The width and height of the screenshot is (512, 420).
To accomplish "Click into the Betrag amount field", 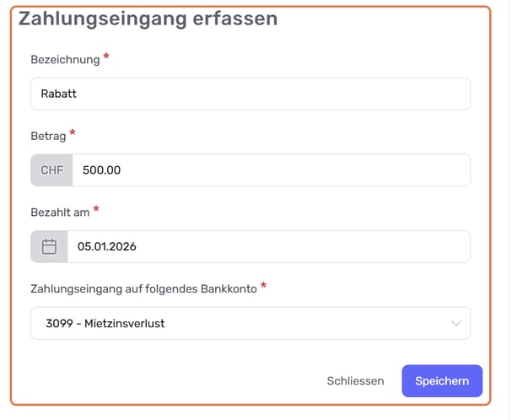I will coord(270,170).
